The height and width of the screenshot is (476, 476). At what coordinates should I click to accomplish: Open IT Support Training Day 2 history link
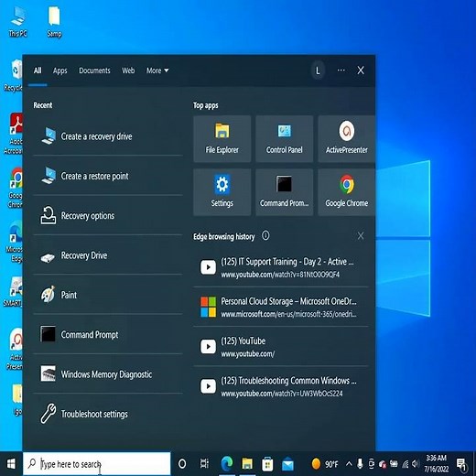coord(281,267)
